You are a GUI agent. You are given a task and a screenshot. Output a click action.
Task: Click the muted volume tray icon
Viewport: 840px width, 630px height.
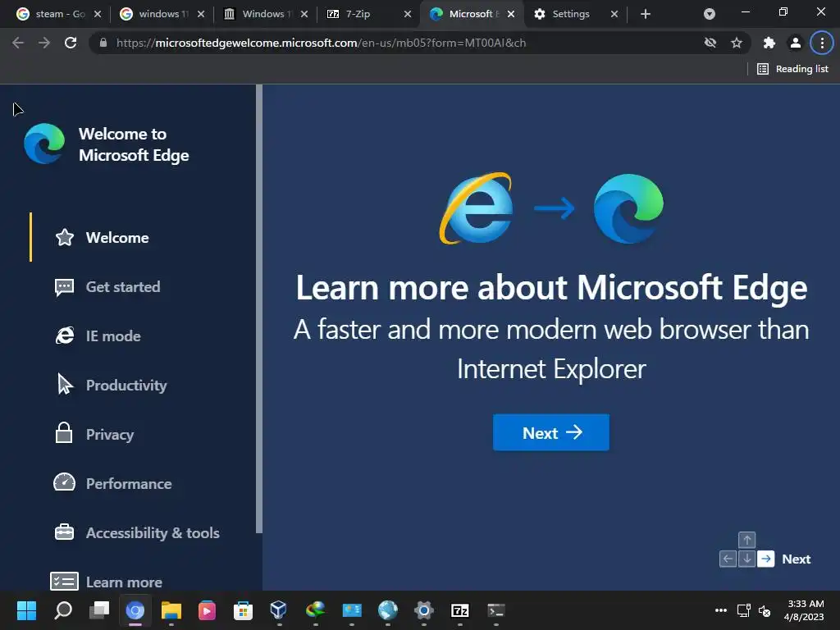765,610
